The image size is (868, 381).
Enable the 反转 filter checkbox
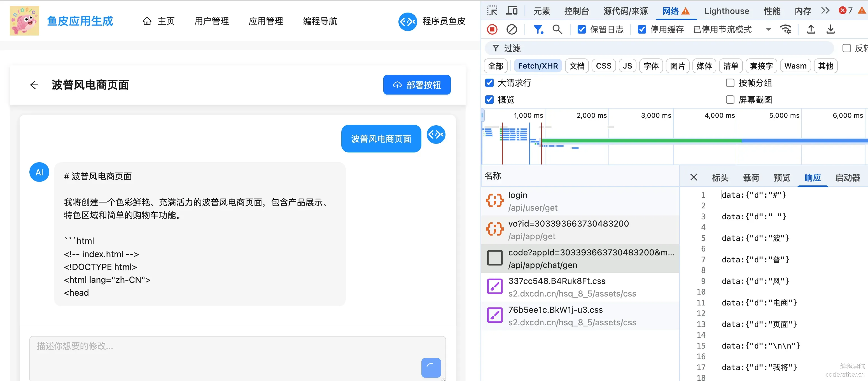coord(846,48)
